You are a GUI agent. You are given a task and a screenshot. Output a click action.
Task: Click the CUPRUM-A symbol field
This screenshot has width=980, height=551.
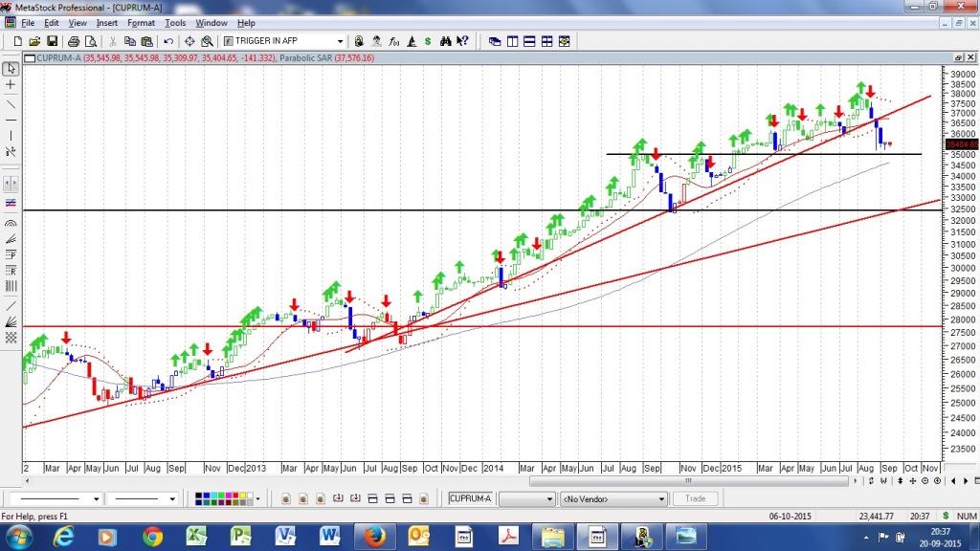pos(470,498)
